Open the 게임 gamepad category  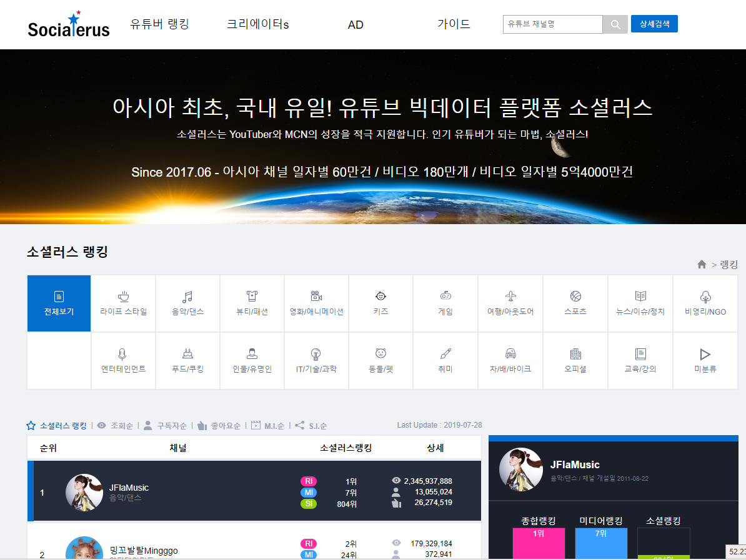(x=445, y=303)
